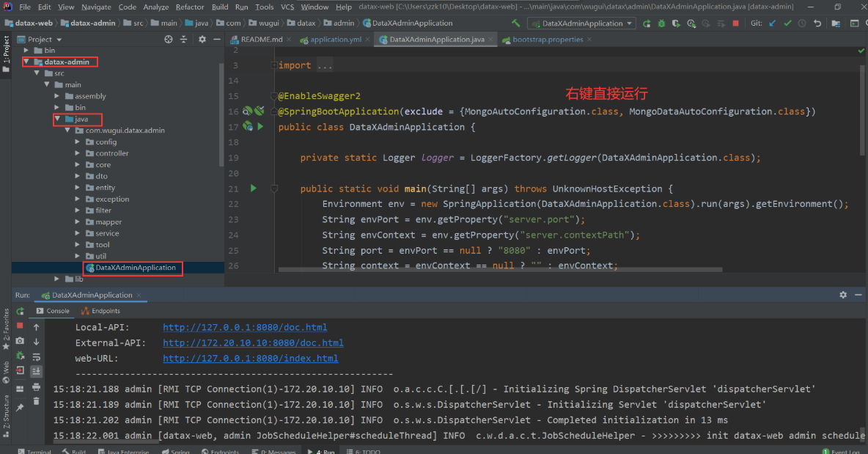
Task: Commit changes using the Git checkmark icon
Action: point(787,23)
